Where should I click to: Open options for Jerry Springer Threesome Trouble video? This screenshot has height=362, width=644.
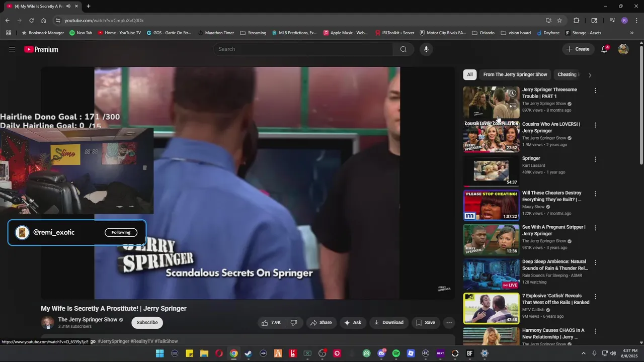tap(595, 90)
